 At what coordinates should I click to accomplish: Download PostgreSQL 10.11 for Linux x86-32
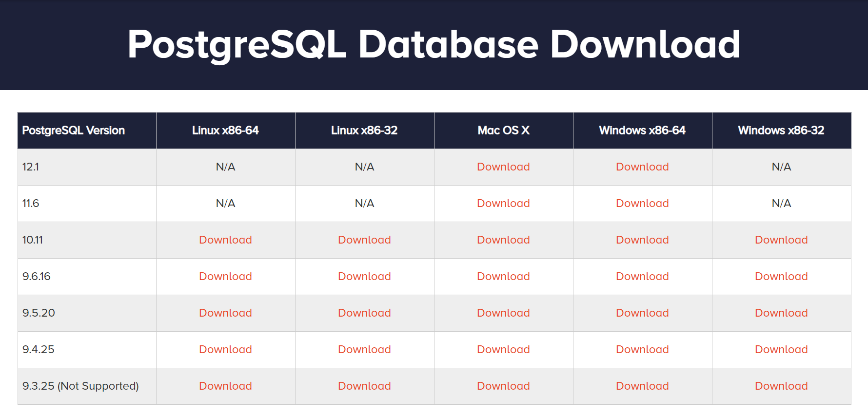click(x=364, y=240)
